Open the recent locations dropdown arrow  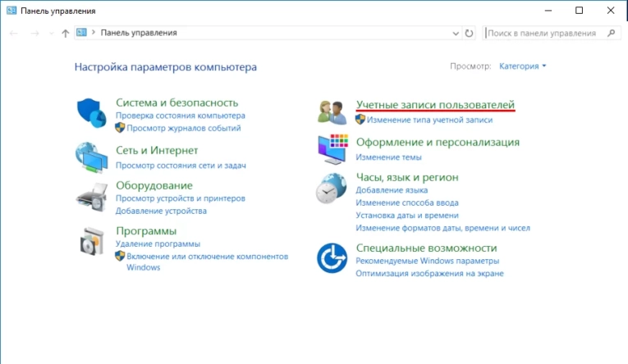pyautogui.click(x=51, y=33)
